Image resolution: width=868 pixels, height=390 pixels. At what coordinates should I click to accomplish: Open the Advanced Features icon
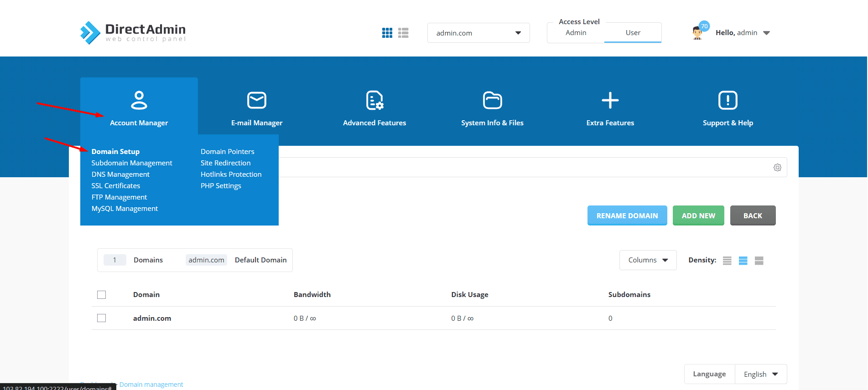tap(374, 101)
